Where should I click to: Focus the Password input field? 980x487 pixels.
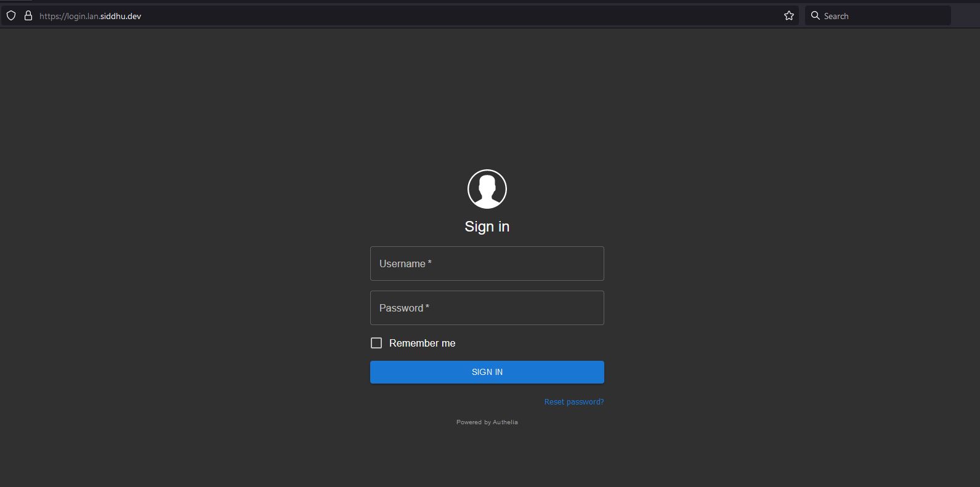click(x=487, y=308)
